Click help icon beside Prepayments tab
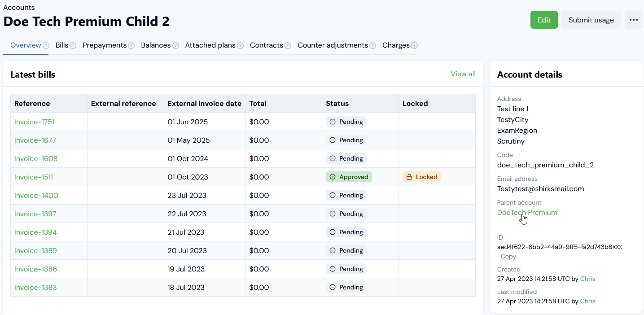 131,45
